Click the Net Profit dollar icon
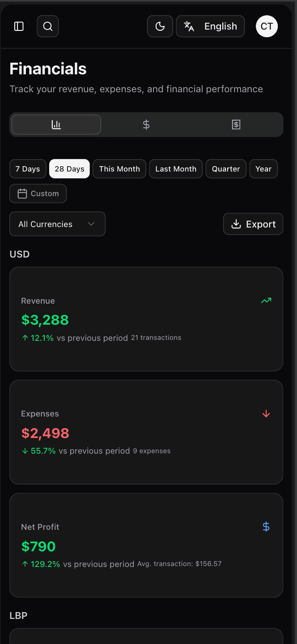Image resolution: width=297 pixels, height=644 pixels. click(266, 527)
